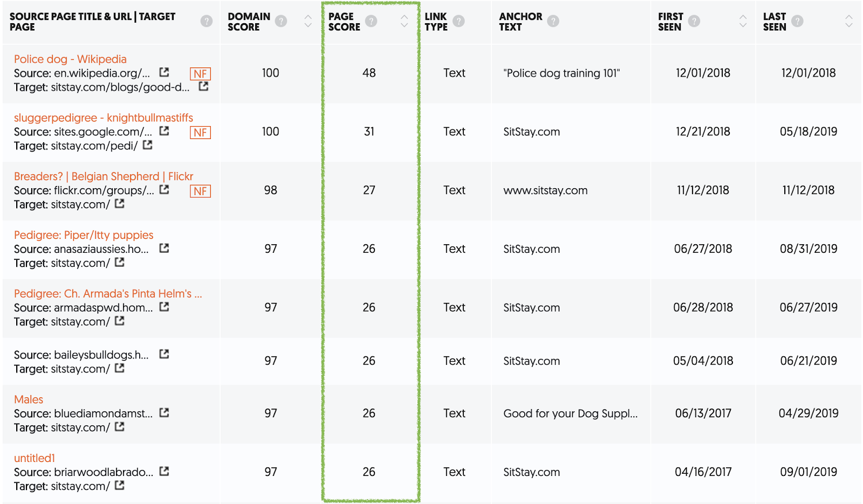Sort by Page Score column arrows
863x504 pixels.
(x=405, y=21)
